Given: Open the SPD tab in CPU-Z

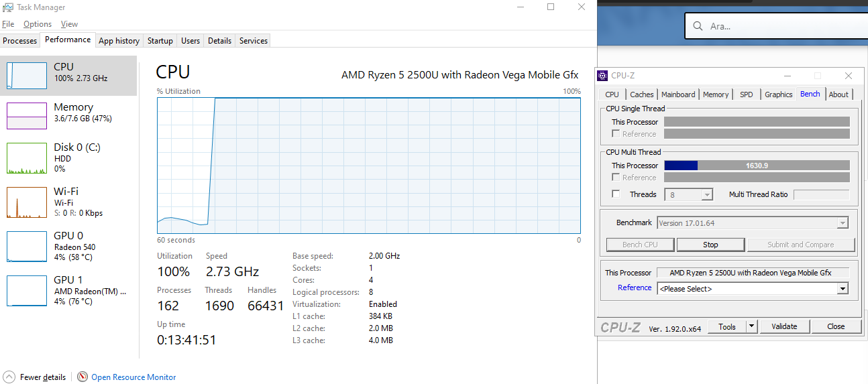Looking at the screenshot, I should [x=747, y=94].
